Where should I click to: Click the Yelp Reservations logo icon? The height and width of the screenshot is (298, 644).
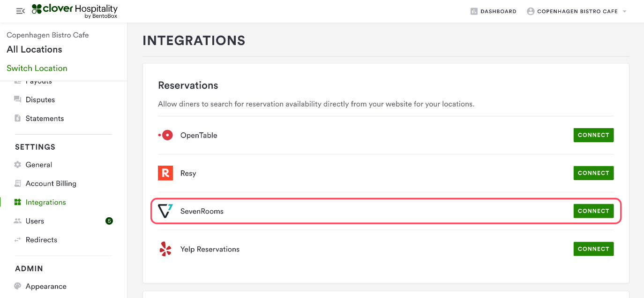tap(165, 249)
